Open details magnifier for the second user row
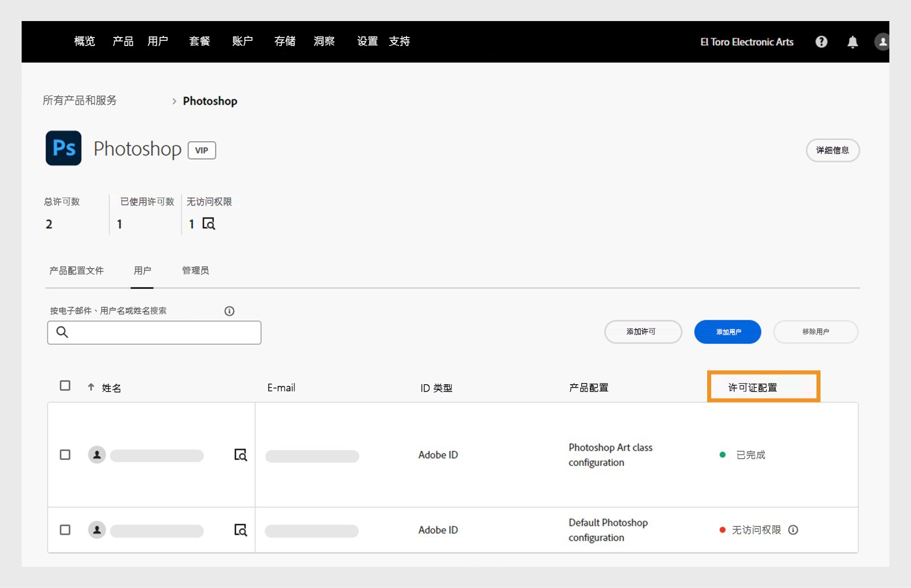The image size is (911, 588). click(241, 530)
